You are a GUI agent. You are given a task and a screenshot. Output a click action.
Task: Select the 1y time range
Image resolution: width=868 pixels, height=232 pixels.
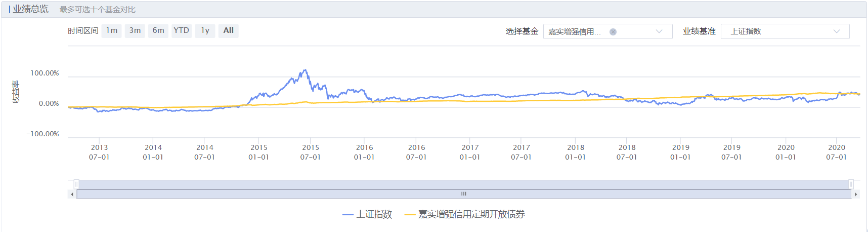(205, 31)
